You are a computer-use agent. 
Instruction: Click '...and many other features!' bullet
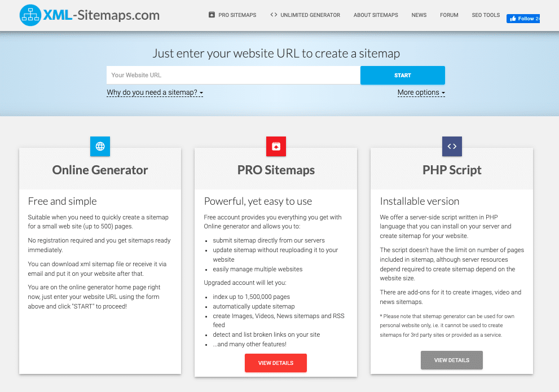tap(249, 344)
